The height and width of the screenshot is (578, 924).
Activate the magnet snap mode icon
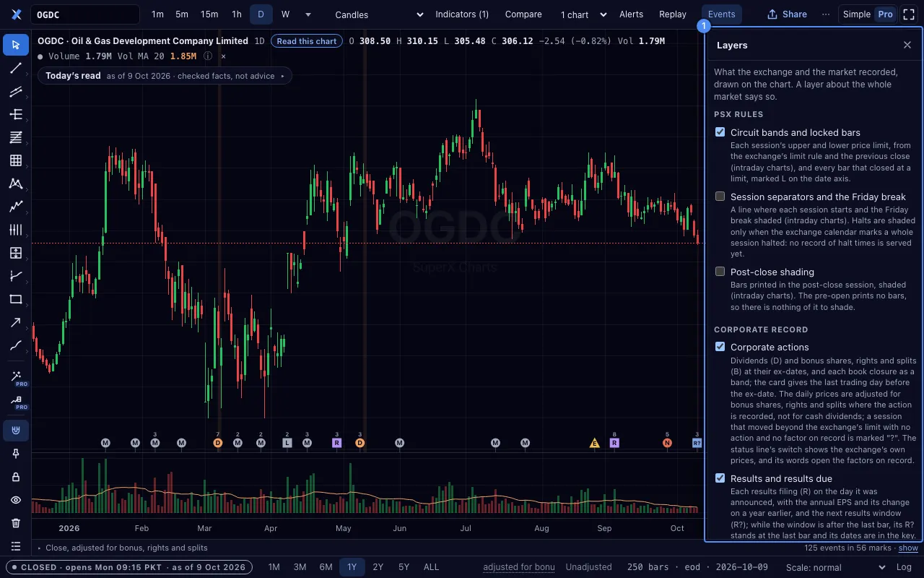click(x=16, y=431)
